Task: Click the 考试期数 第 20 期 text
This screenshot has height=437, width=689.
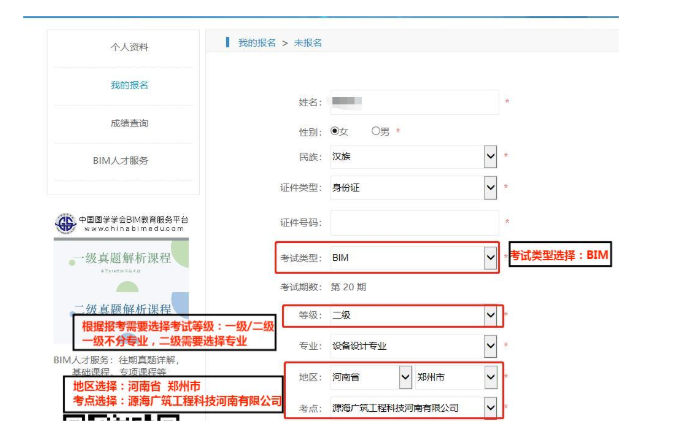Action: [x=323, y=287]
